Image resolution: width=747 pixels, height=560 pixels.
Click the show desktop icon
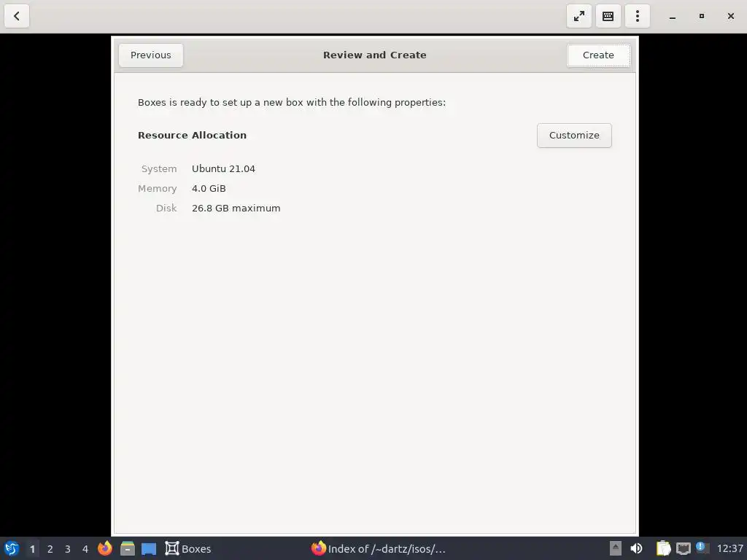click(149, 548)
